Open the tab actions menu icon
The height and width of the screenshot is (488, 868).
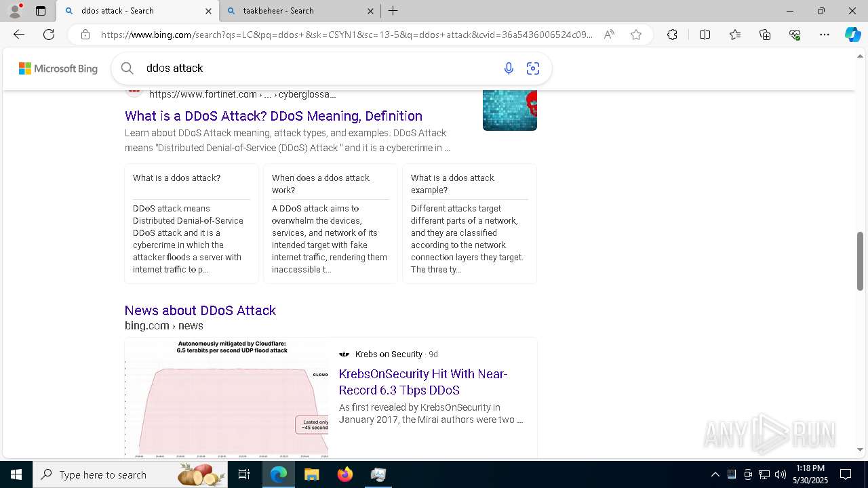41,11
